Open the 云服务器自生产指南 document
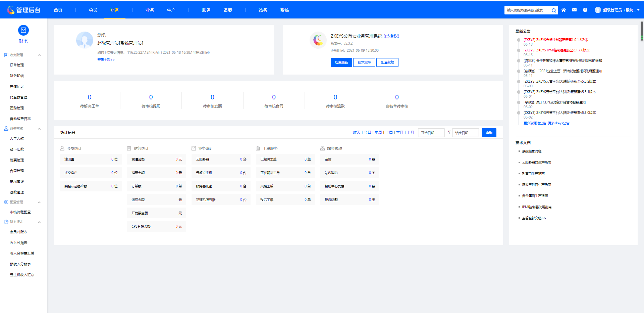The image size is (644, 313). [x=536, y=163]
